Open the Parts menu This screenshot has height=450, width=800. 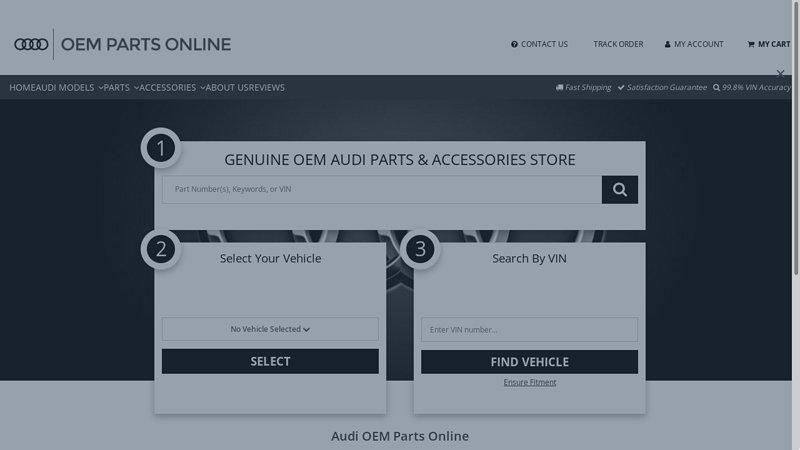tap(116, 88)
